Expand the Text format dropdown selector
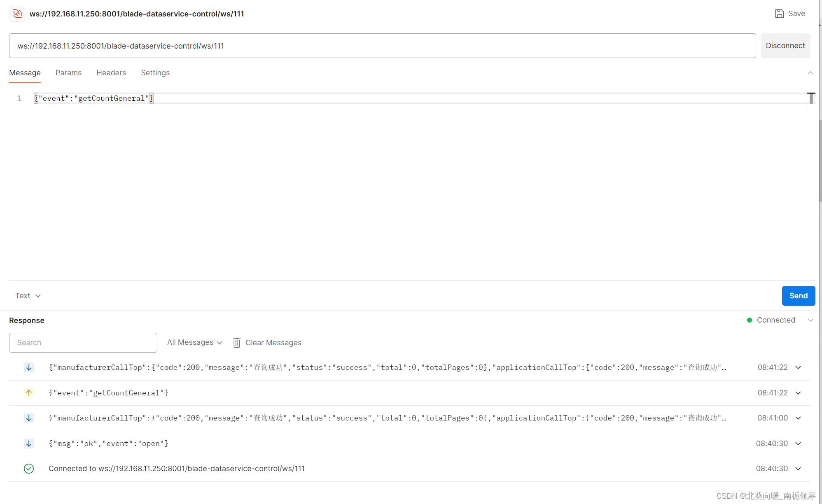 28,296
